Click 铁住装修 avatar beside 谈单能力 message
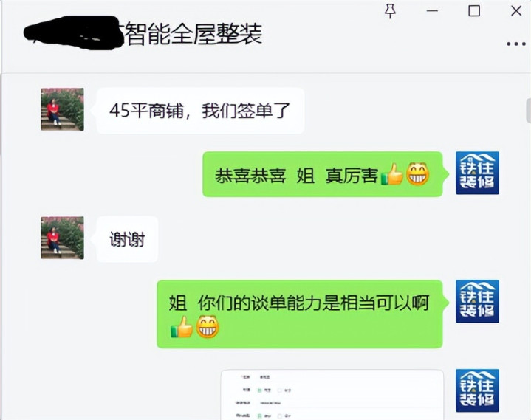531x420 pixels. pos(477,302)
